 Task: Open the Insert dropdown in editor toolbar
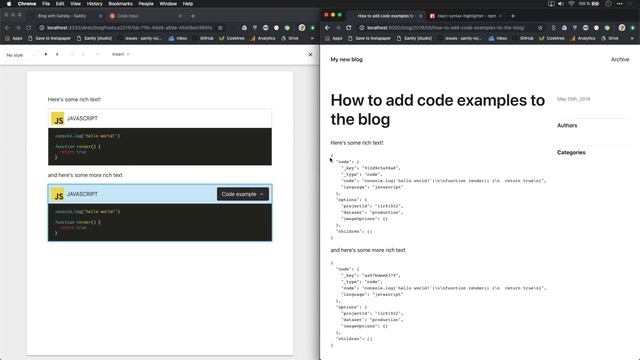pos(121,54)
